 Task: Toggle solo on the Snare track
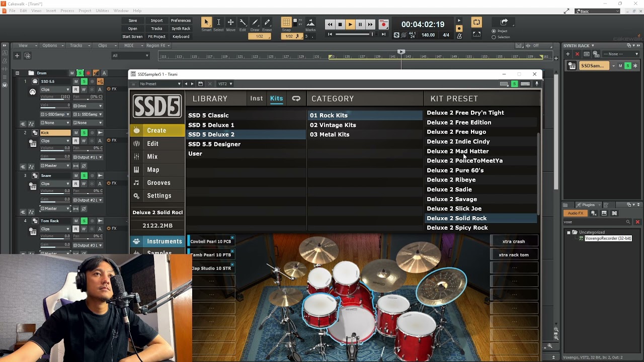(x=84, y=175)
